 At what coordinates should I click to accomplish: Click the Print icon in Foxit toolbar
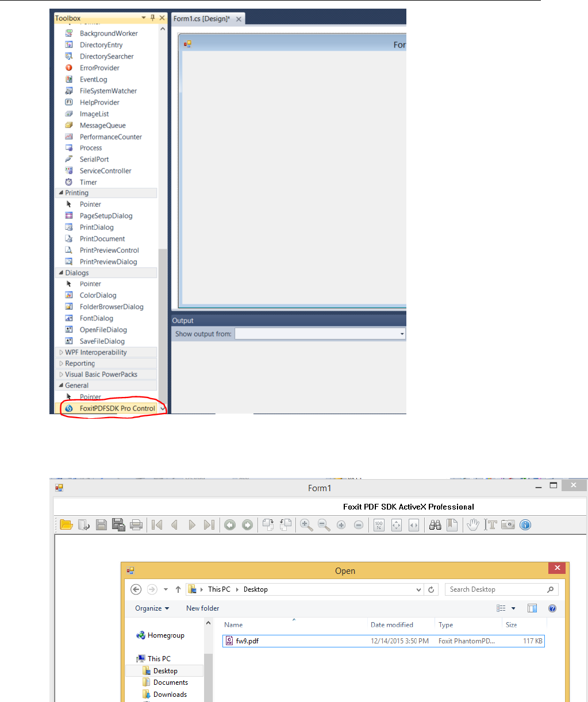click(x=136, y=524)
